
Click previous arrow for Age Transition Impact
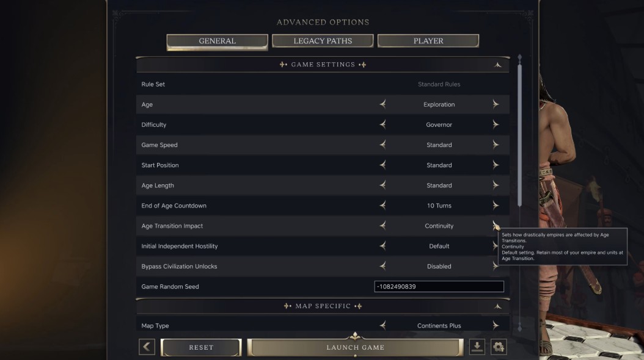[382, 225]
